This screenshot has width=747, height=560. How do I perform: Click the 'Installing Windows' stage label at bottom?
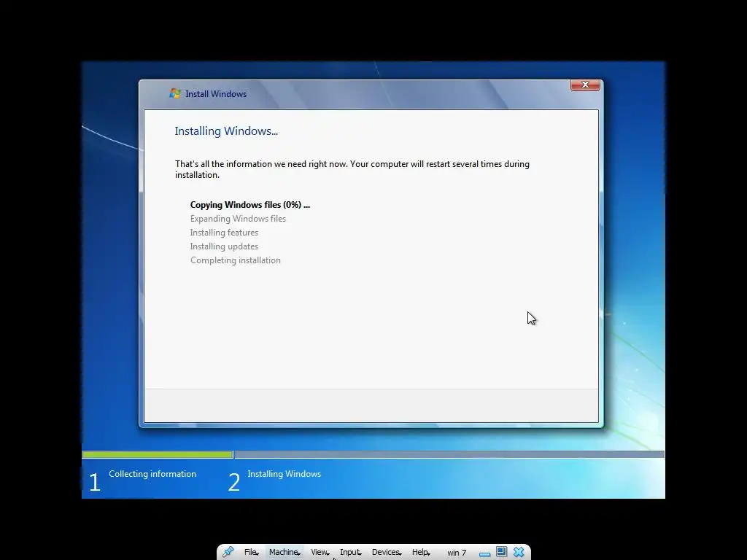point(284,474)
